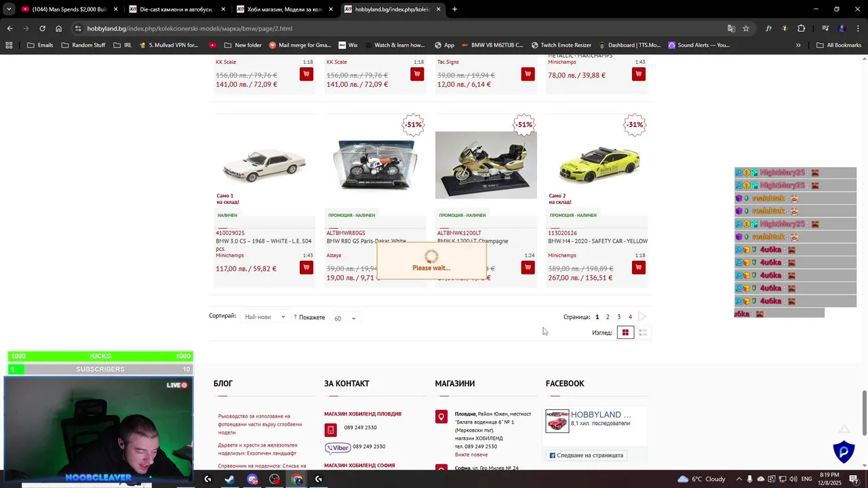868x488 pixels.
Task: Open BMW M4 - 2020 - SAFETY CAR title link
Action: point(597,241)
